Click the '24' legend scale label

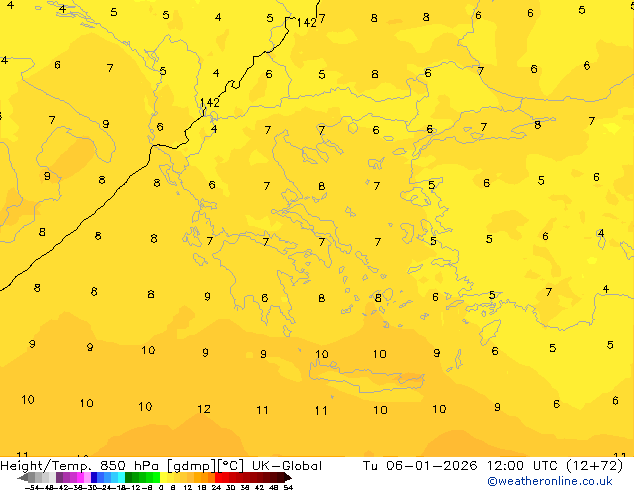pos(216,487)
